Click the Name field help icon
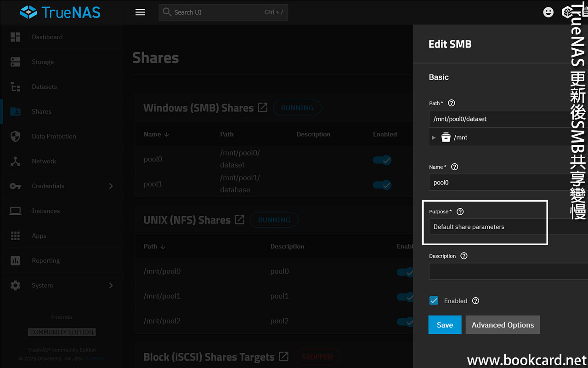The width and height of the screenshot is (588, 368). pyautogui.click(x=454, y=167)
